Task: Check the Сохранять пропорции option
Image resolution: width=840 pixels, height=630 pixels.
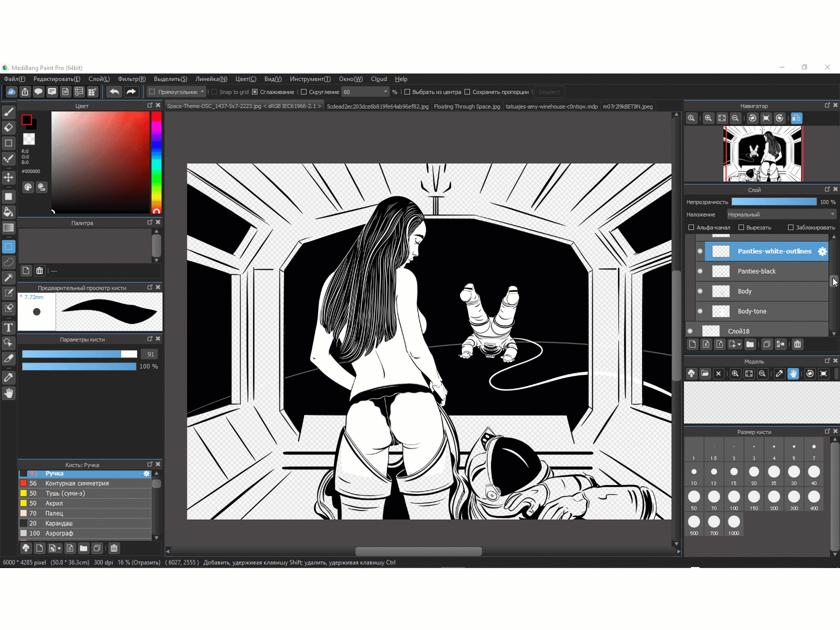Action: point(467,92)
